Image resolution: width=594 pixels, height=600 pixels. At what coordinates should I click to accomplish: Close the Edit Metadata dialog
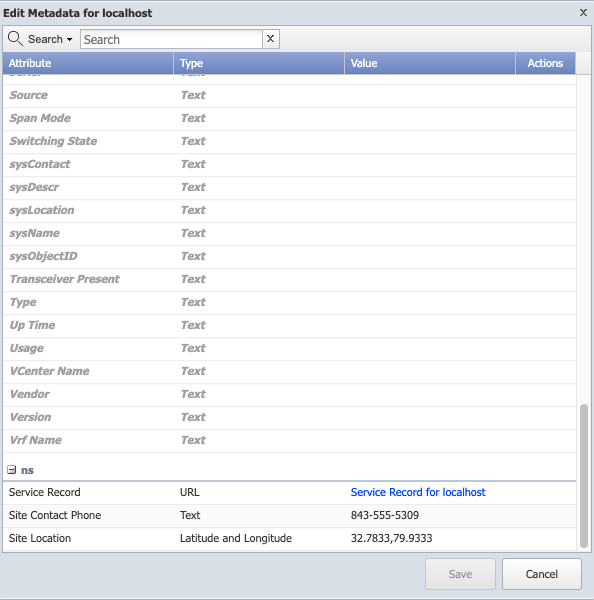pos(583,13)
